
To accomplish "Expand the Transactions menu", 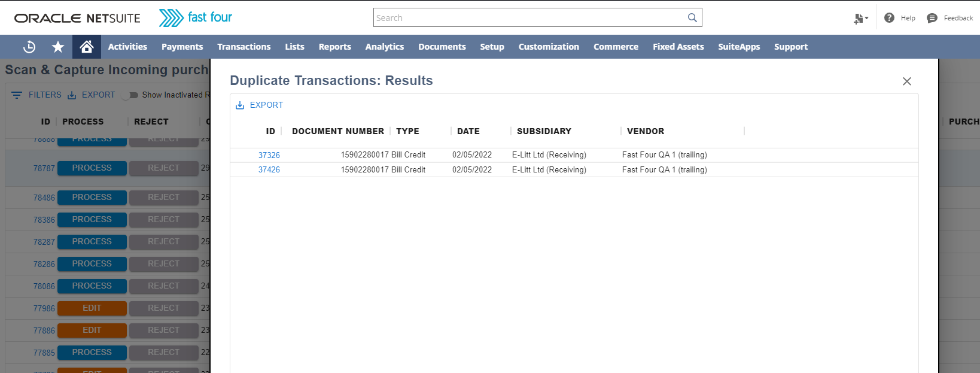I will coord(244,47).
